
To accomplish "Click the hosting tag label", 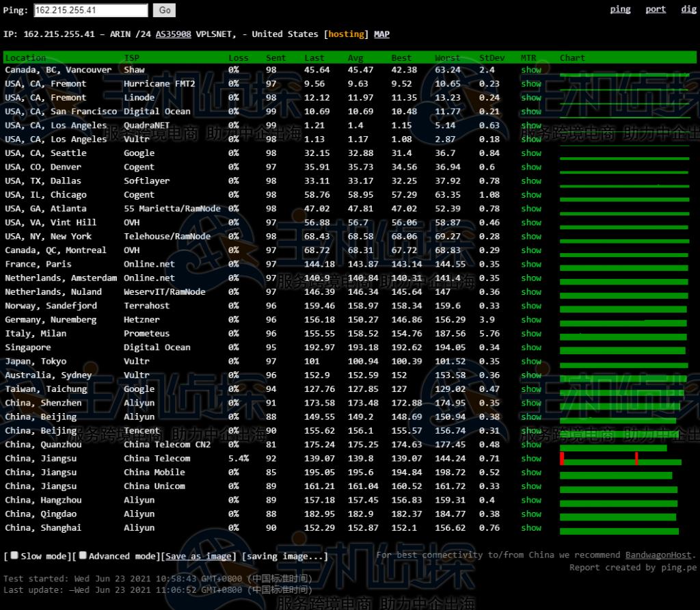I will coord(347,34).
